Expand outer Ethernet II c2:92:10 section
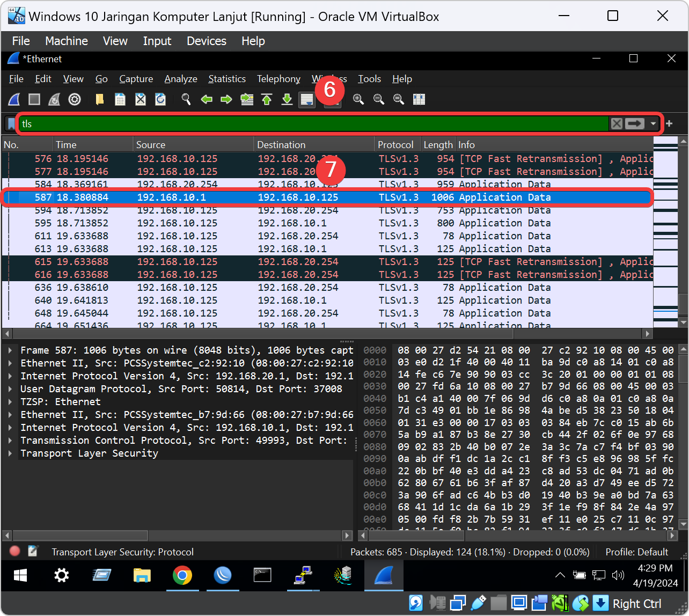 tap(10, 363)
